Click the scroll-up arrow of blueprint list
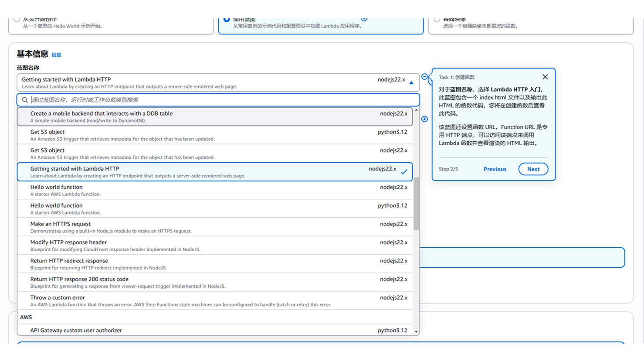644x362 pixels. 416,110
